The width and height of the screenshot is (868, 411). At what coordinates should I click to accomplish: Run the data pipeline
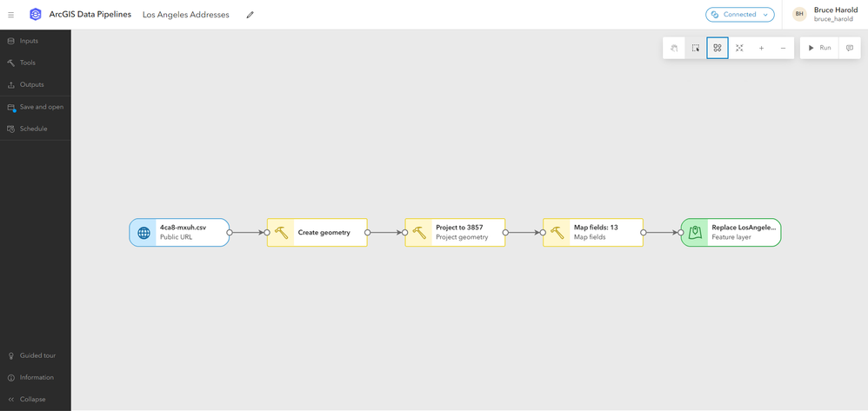(820, 48)
